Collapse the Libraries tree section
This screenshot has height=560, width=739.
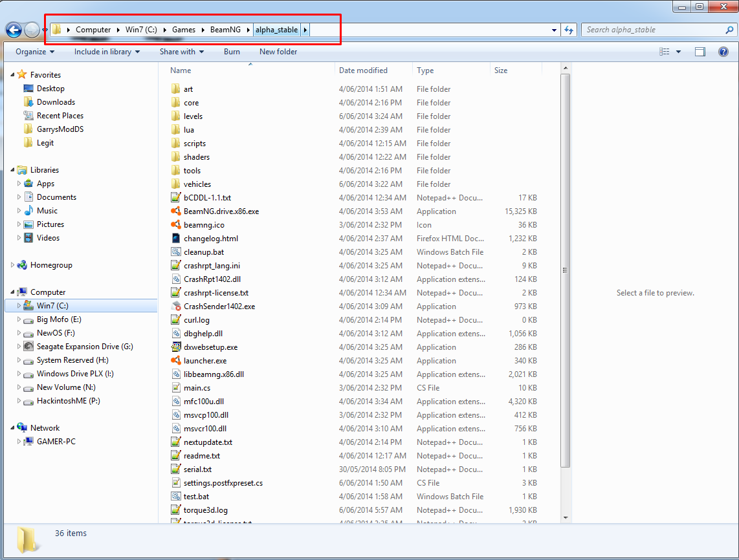tap(12, 169)
